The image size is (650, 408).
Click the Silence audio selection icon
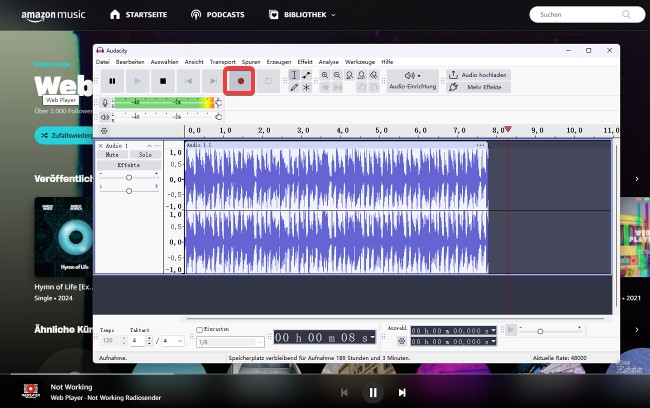[337, 87]
